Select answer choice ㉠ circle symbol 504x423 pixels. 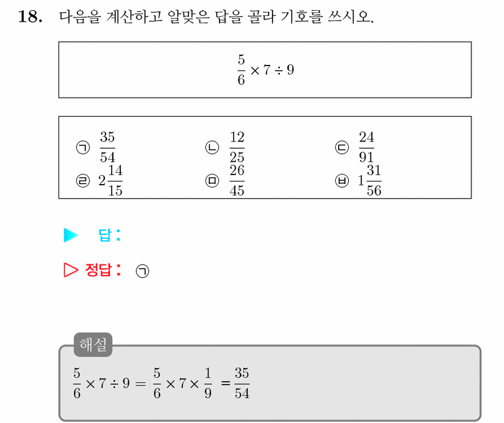click(83, 148)
